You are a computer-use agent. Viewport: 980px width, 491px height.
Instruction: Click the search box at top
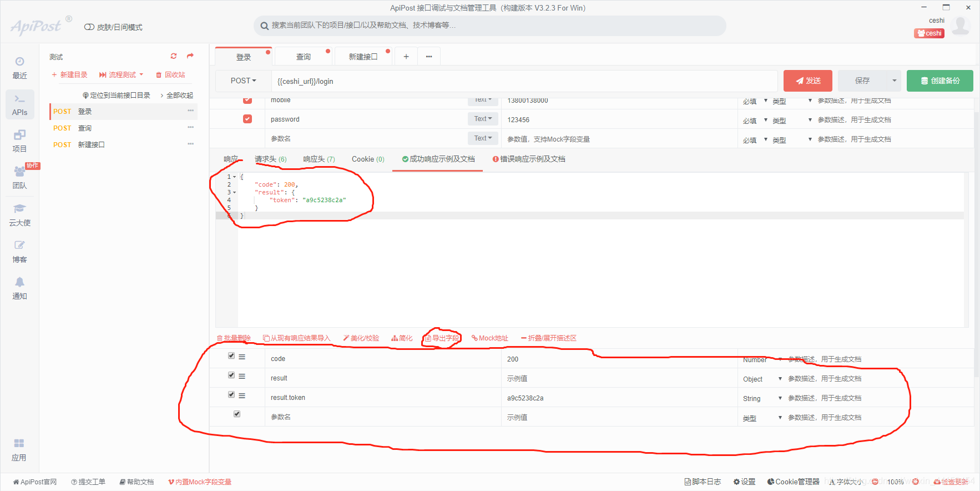(490, 26)
